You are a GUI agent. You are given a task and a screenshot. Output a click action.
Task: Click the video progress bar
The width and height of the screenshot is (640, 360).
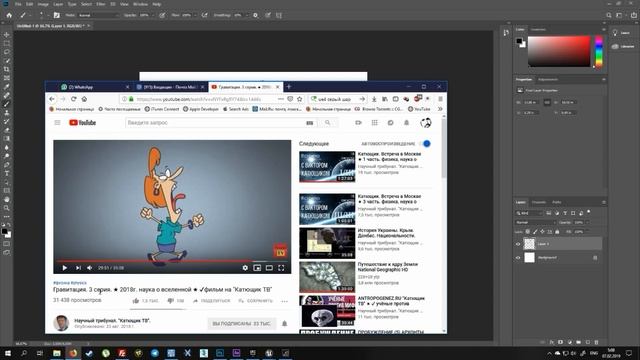172,261
